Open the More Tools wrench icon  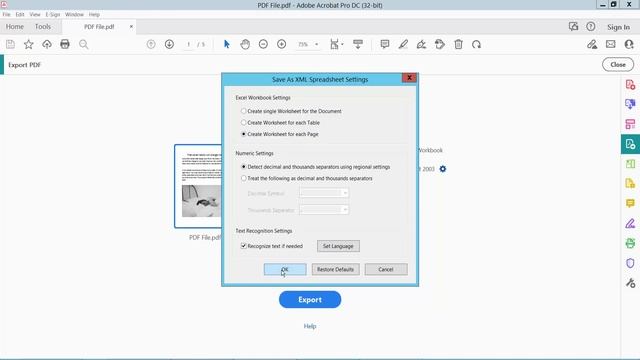tap(630, 283)
